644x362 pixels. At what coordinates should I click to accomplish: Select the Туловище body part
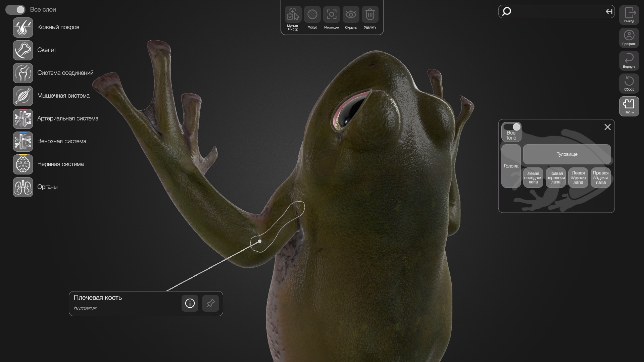pyautogui.click(x=566, y=154)
